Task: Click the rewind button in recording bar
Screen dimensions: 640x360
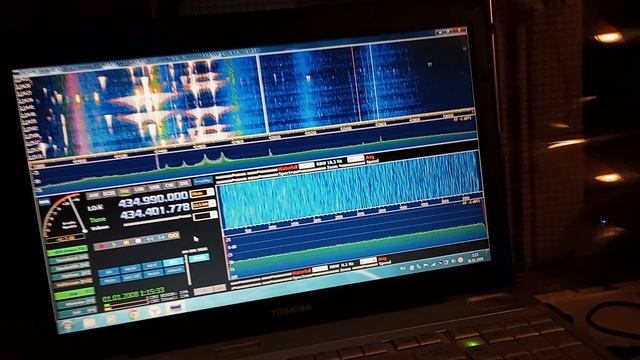Action: (150, 239)
